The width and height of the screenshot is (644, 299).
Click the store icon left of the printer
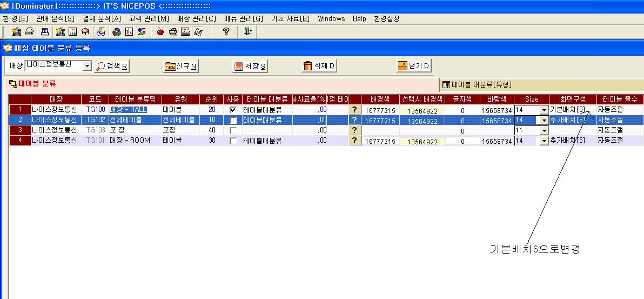coord(16,32)
